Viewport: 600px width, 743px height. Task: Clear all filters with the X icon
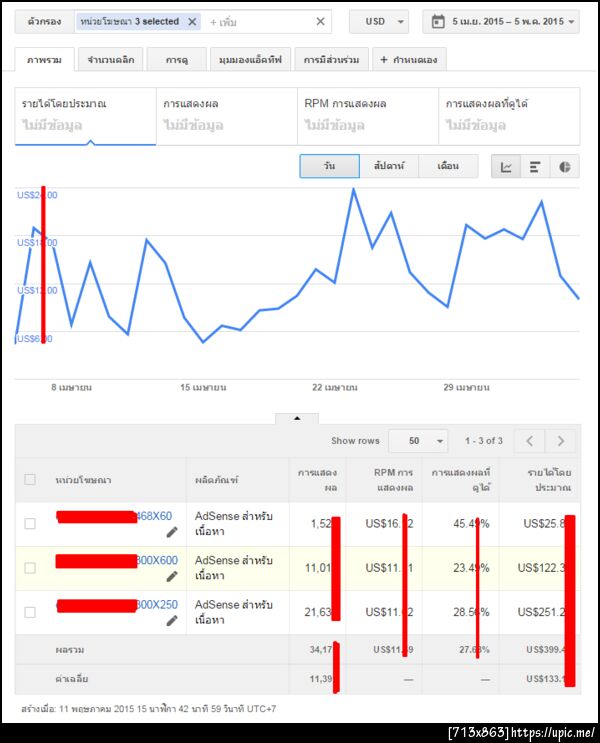point(320,22)
